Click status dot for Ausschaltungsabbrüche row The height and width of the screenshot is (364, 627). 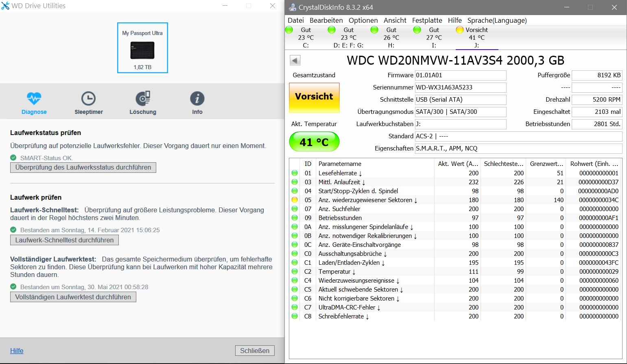tap(295, 253)
